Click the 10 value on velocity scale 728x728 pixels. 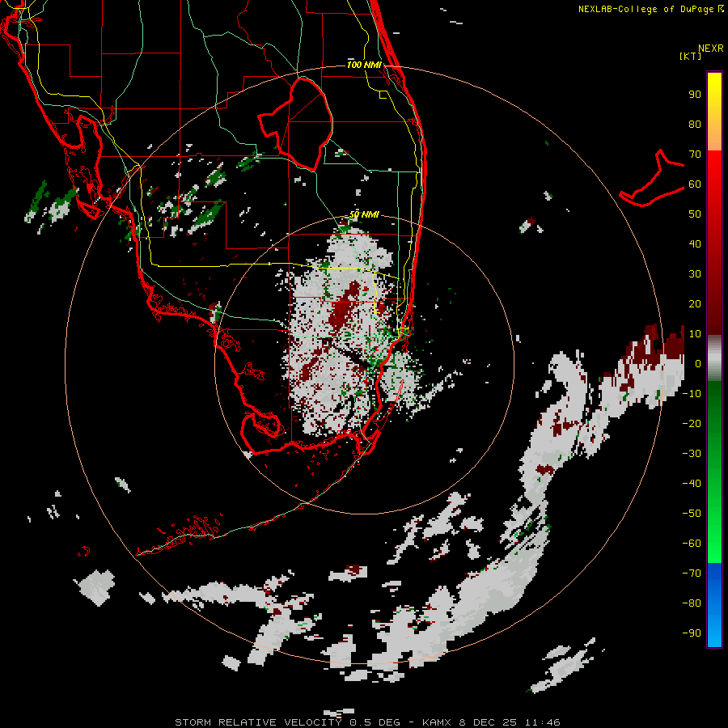[x=695, y=334]
